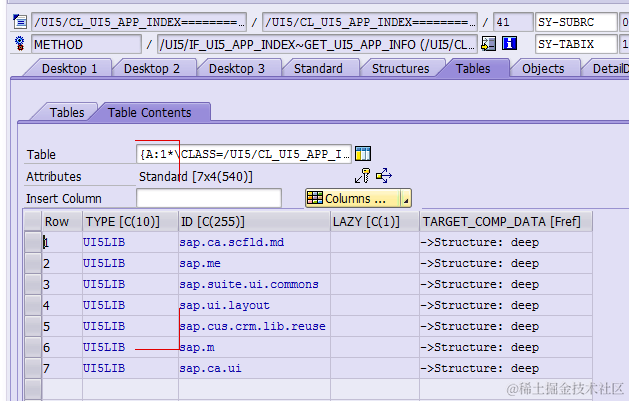Viewport: 629px width, 401px height.
Task: Click the sap.cus.crm.lib.reuse ID cell
Action: pos(254,326)
